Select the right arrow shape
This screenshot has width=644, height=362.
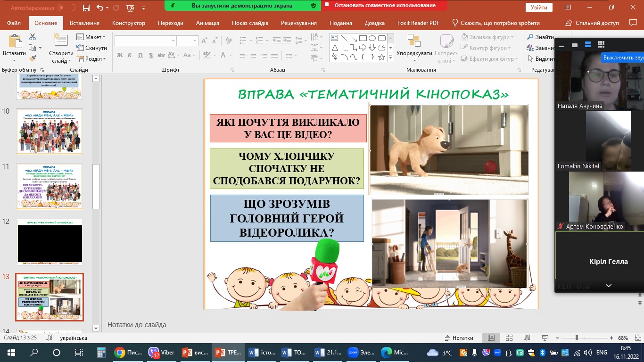pos(363,48)
